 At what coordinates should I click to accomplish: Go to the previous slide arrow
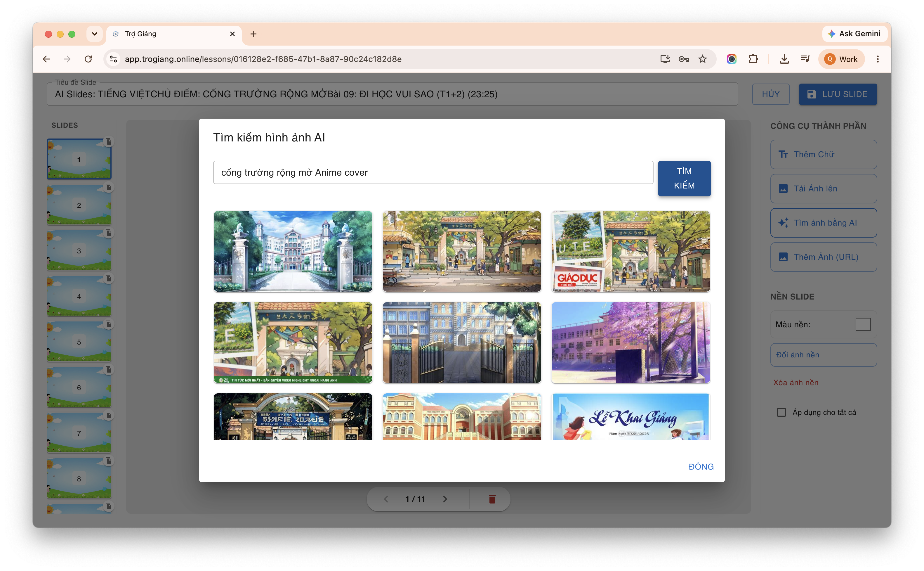point(386,499)
